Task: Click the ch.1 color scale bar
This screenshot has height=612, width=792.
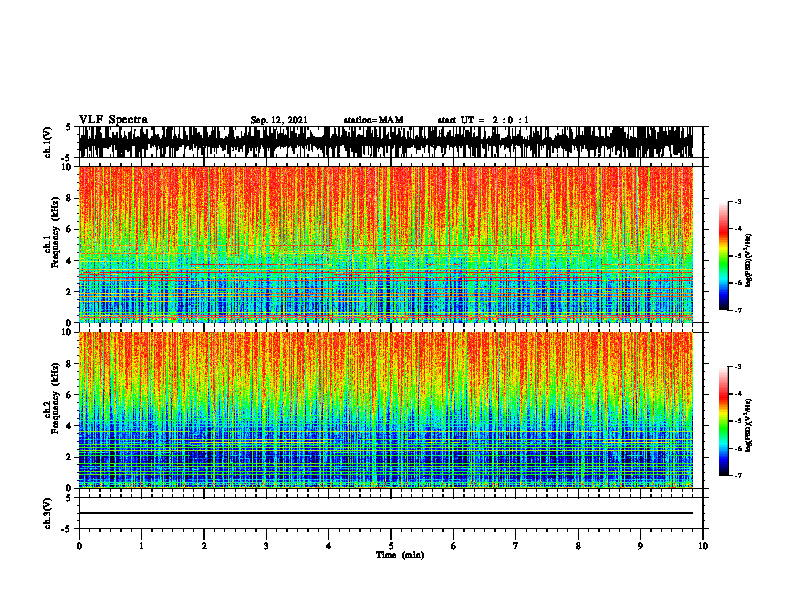Action: [x=724, y=256]
